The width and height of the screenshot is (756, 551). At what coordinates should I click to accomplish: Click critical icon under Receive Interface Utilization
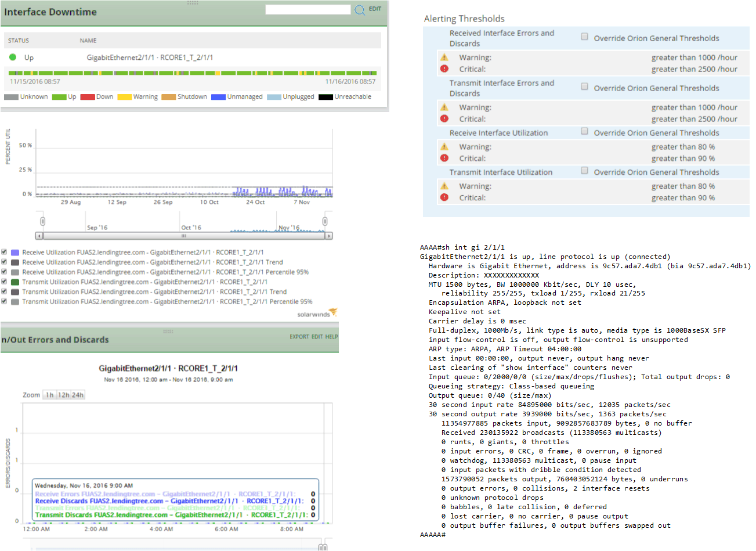pyautogui.click(x=444, y=158)
